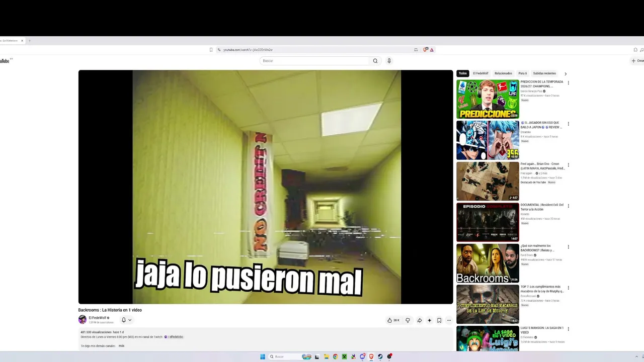Select the 'Subidas recientes' filter chip
This screenshot has width=644, height=362.
[544, 73]
